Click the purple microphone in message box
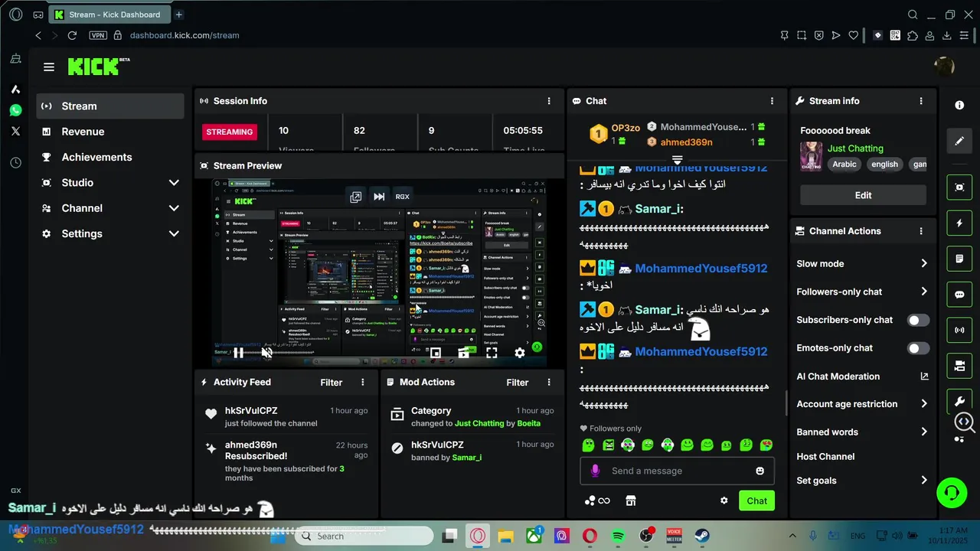 (595, 471)
